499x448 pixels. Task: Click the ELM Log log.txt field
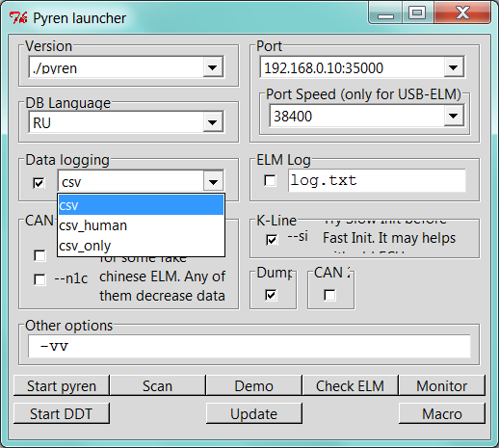[x=377, y=180]
